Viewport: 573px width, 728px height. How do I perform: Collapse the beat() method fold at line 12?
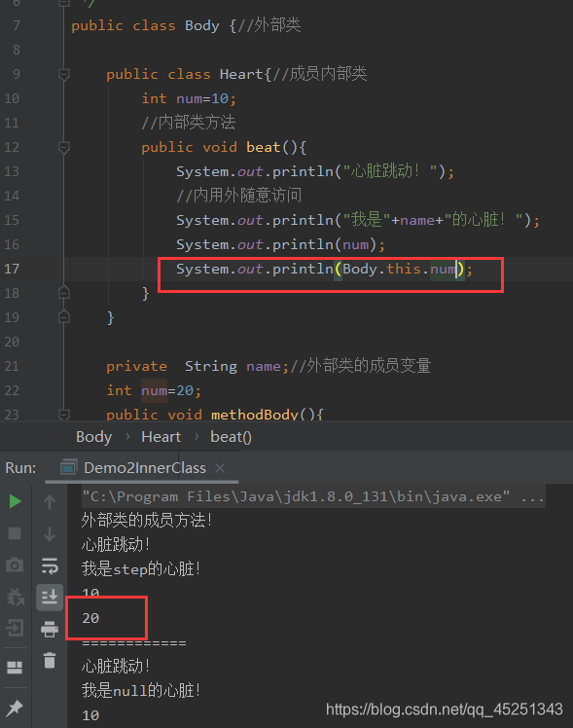pyautogui.click(x=64, y=148)
